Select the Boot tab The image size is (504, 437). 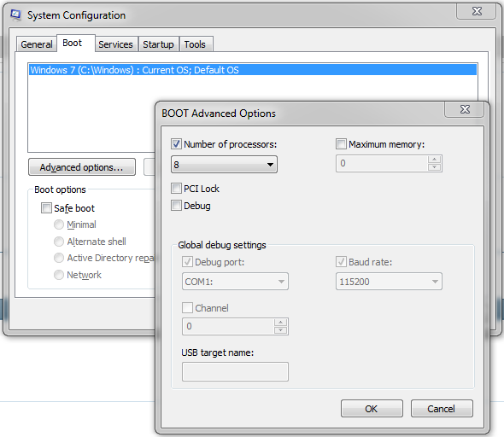(x=76, y=43)
